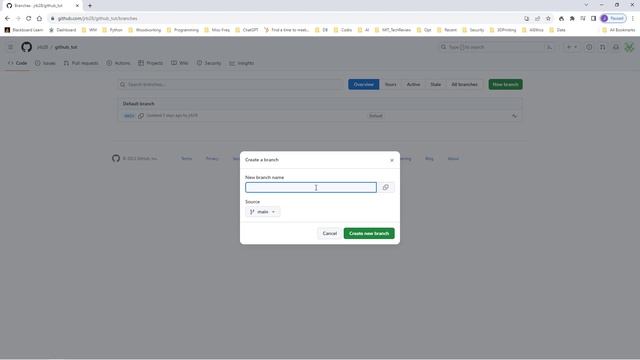Close the Create a branch dialog
The height and width of the screenshot is (360, 640).
(x=391, y=160)
